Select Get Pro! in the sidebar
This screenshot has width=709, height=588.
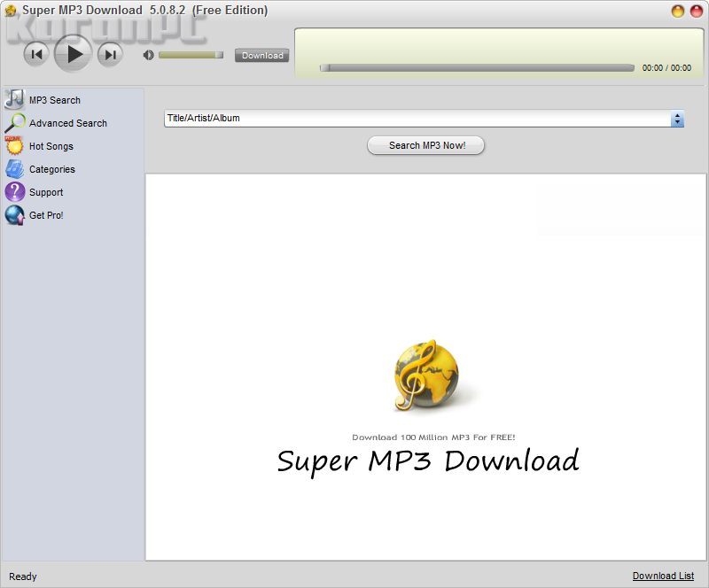[x=46, y=215]
